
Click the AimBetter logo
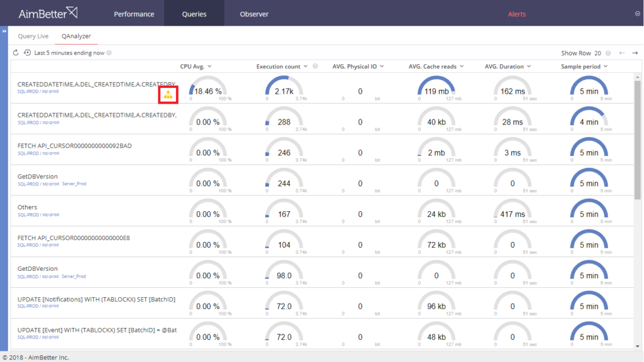48,13
